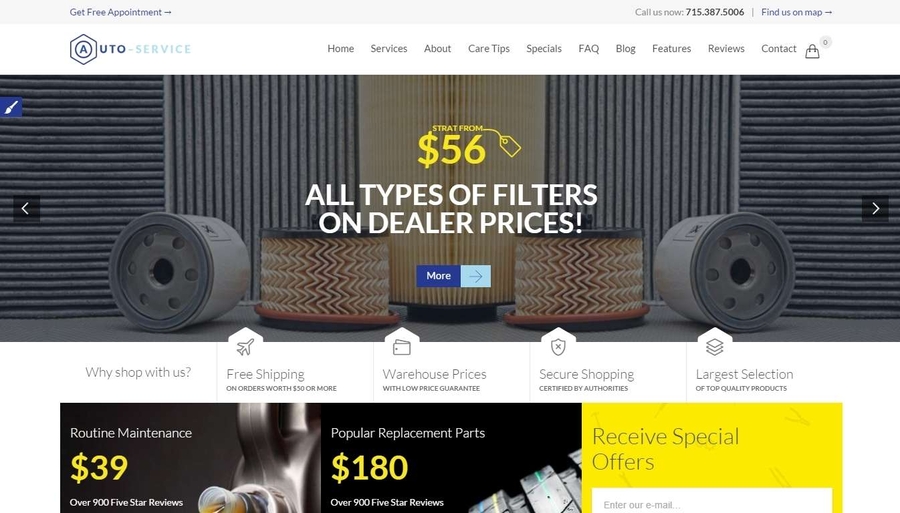Advance to next slide arrow
This screenshot has height=513, width=900.
(875, 208)
